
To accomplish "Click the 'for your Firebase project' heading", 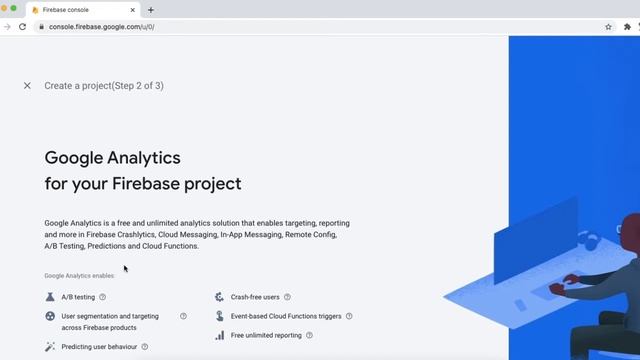I will [x=143, y=184].
